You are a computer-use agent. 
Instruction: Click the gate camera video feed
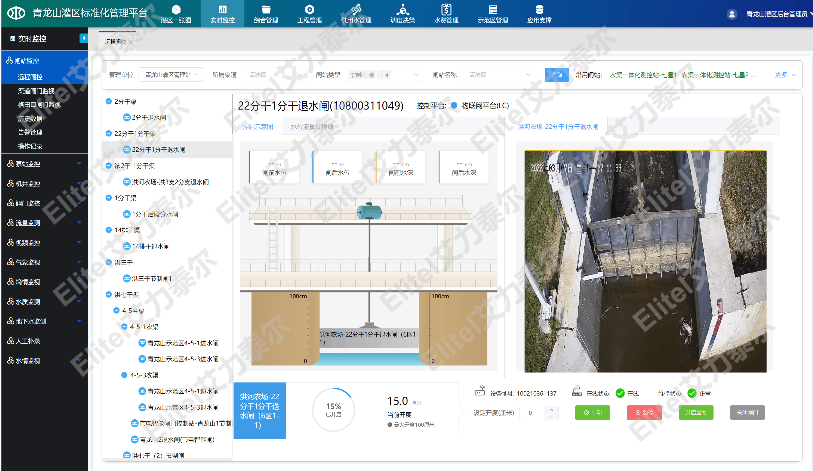tap(641, 262)
